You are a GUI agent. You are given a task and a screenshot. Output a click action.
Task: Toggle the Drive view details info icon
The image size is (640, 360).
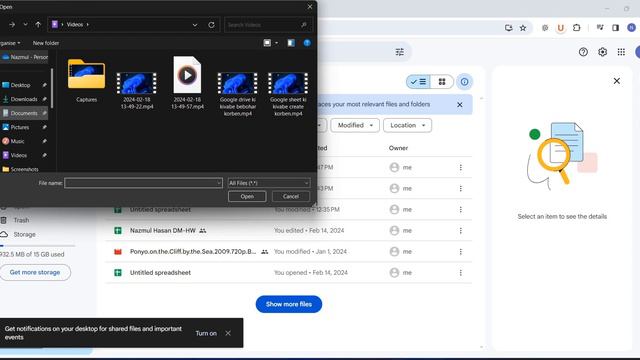[x=464, y=82]
